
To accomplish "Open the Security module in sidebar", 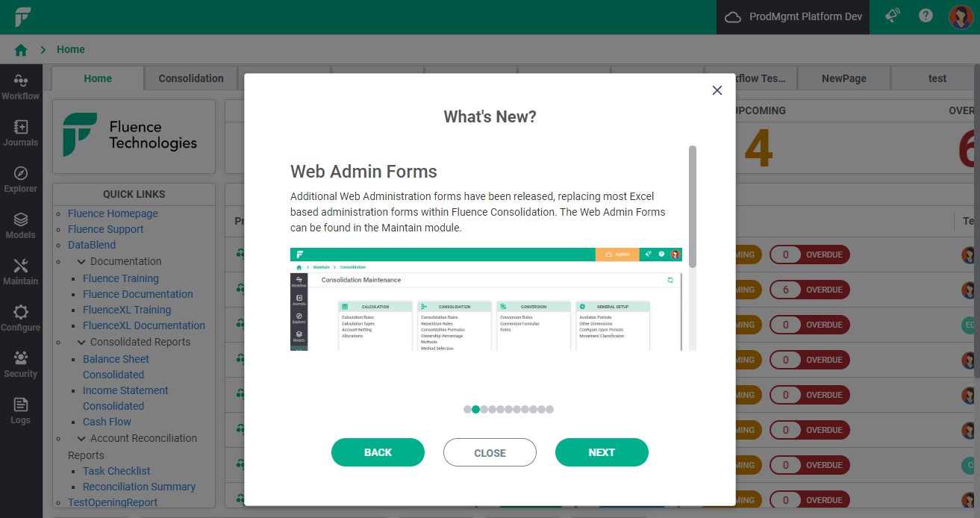I will pos(21,364).
